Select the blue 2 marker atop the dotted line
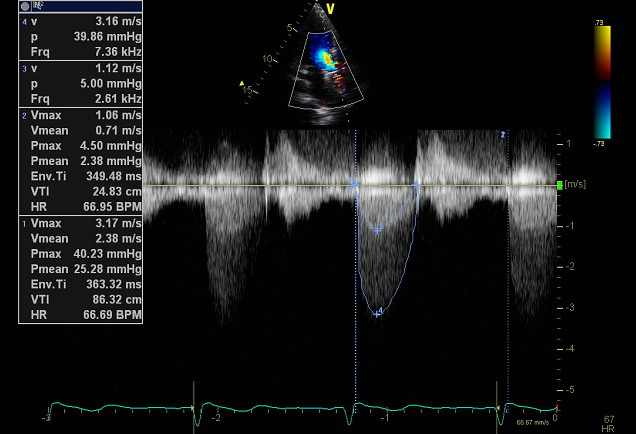The width and height of the screenshot is (636, 434). click(x=504, y=133)
